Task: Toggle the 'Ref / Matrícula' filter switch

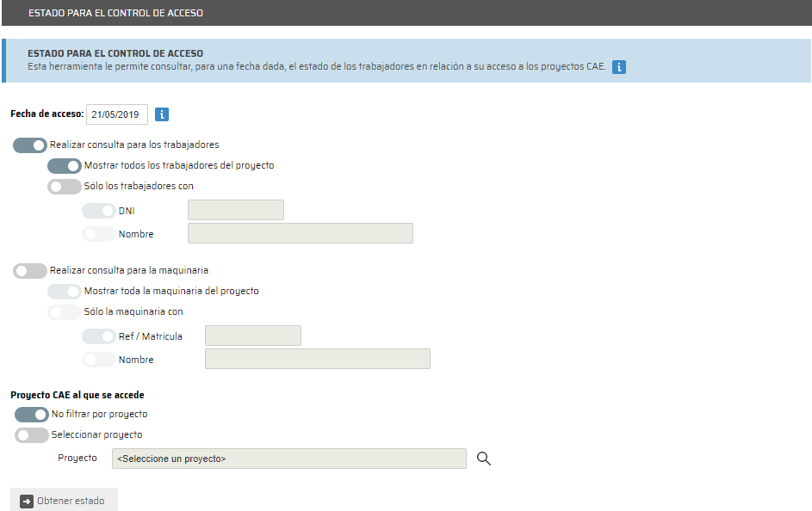Action: [98, 336]
